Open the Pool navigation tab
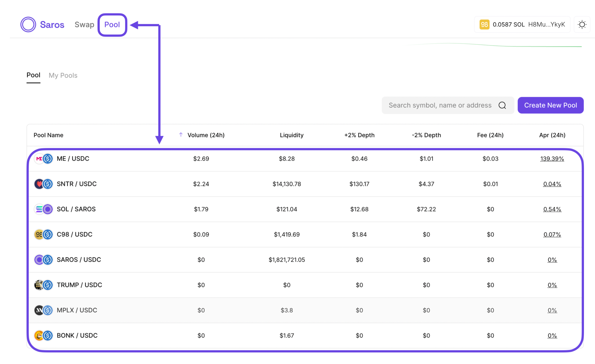This screenshot has width=595, height=364. pos(112,25)
